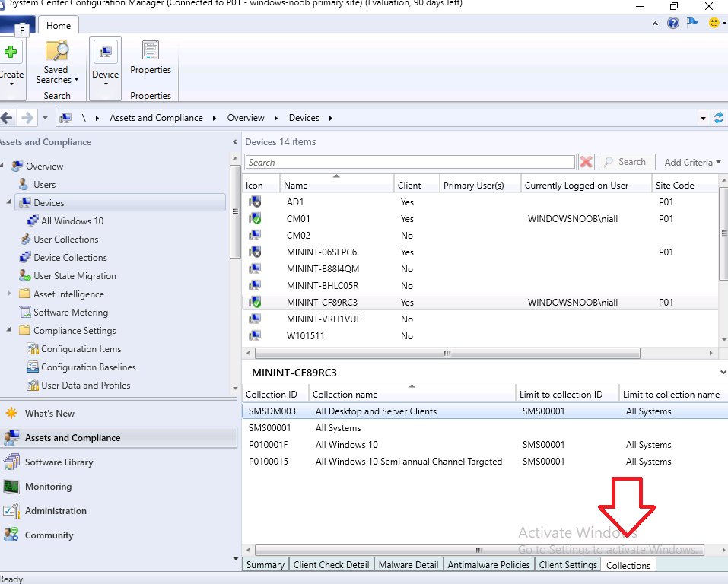Clear the search with the red X

[x=586, y=162]
